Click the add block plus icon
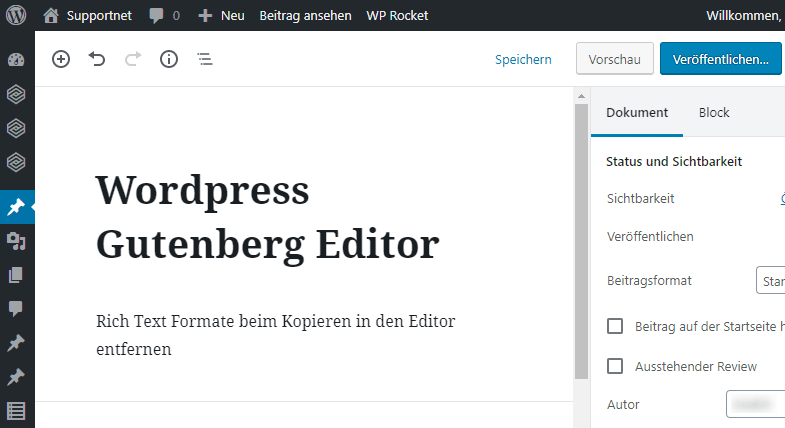 pyautogui.click(x=61, y=59)
